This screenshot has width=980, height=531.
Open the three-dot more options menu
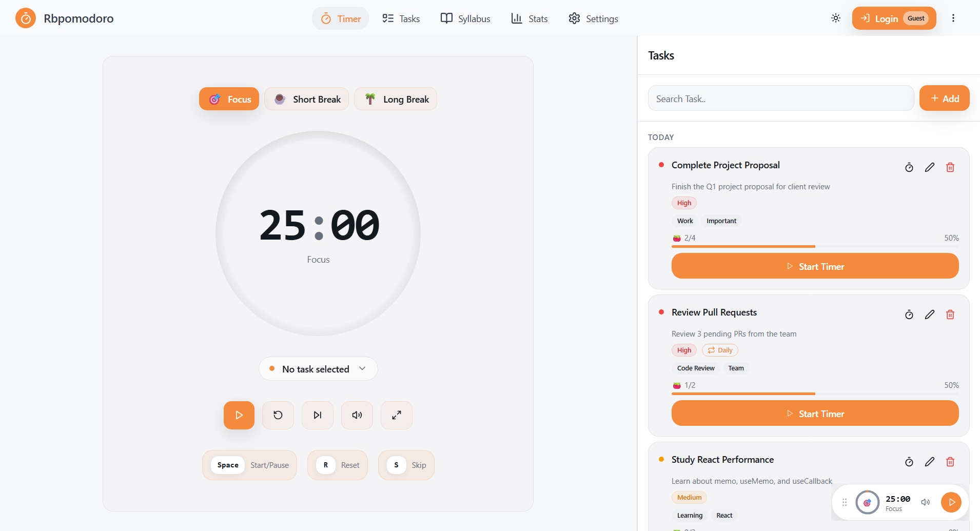coord(953,18)
